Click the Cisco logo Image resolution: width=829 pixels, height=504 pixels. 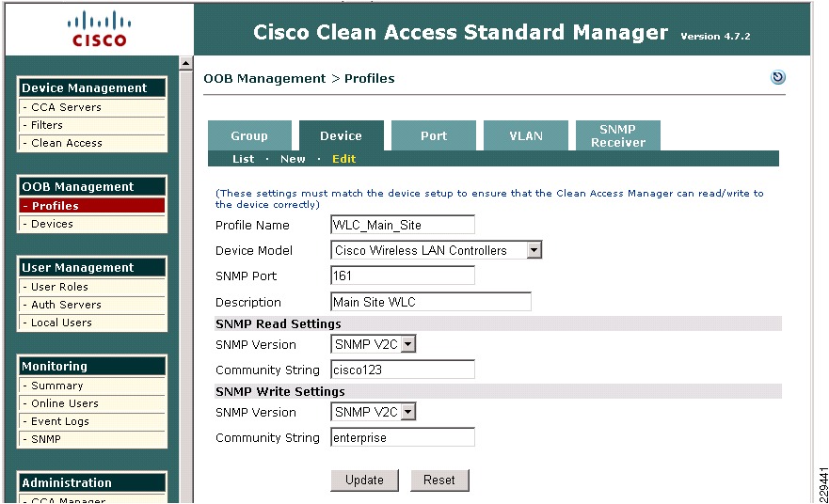click(100, 30)
